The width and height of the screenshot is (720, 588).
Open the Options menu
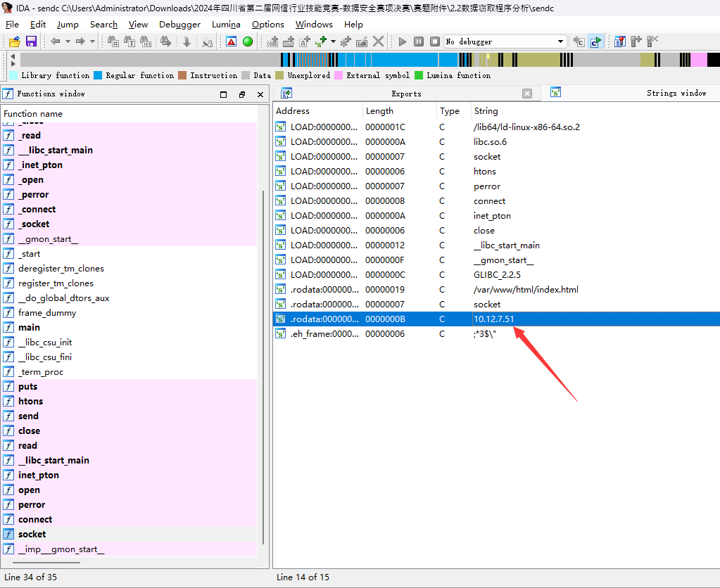pyautogui.click(x=267, y=25)
